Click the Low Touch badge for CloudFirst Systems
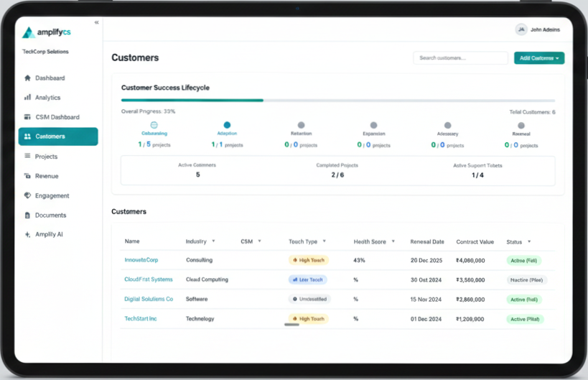 pos(307,279)
